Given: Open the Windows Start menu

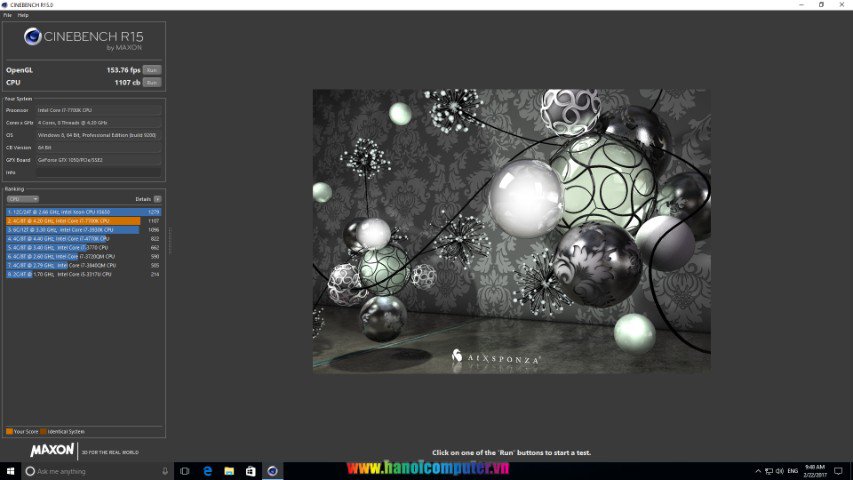Looking at the screenshot, I should coord(10,471).
